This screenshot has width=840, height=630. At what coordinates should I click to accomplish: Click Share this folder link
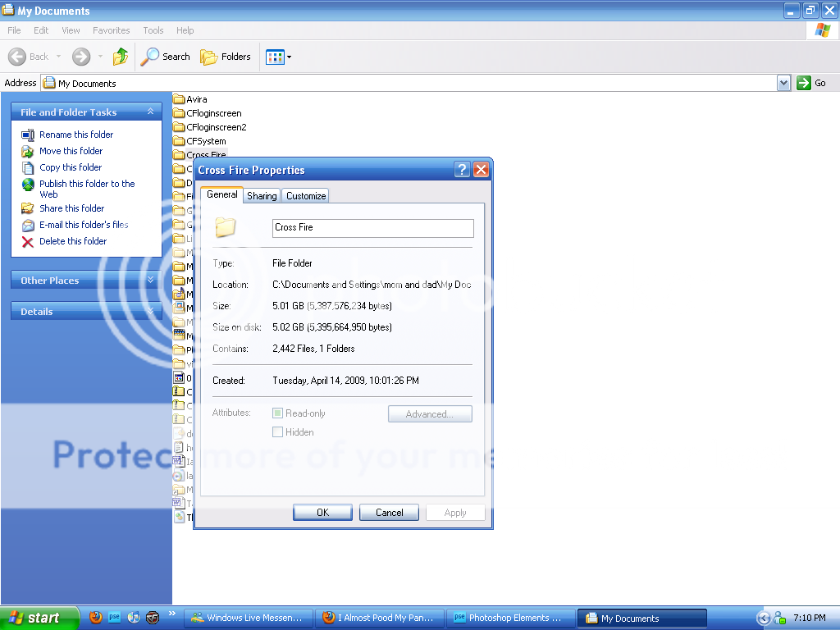(71, 208)
